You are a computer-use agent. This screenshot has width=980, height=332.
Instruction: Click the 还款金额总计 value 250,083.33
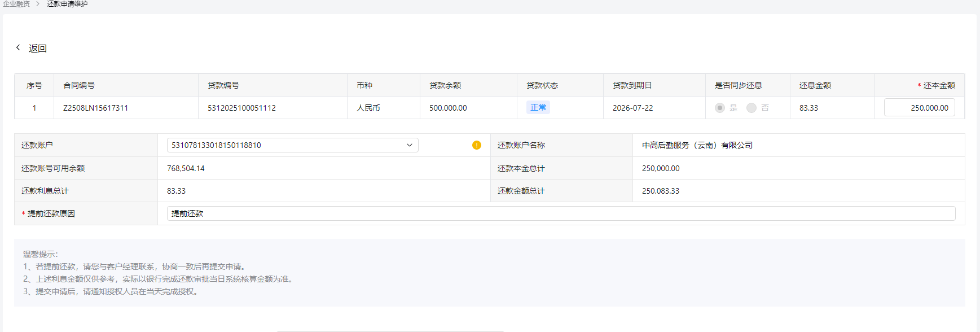coord(661,191)
